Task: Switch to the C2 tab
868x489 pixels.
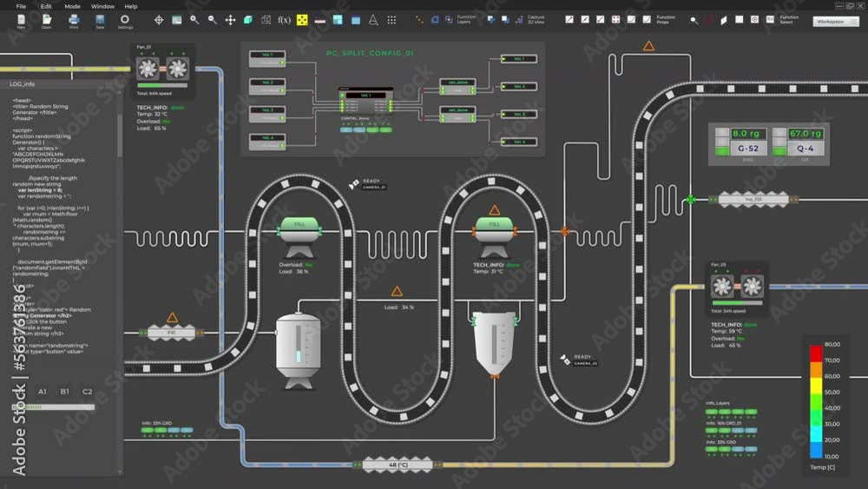Action: (x=88, y=392)
